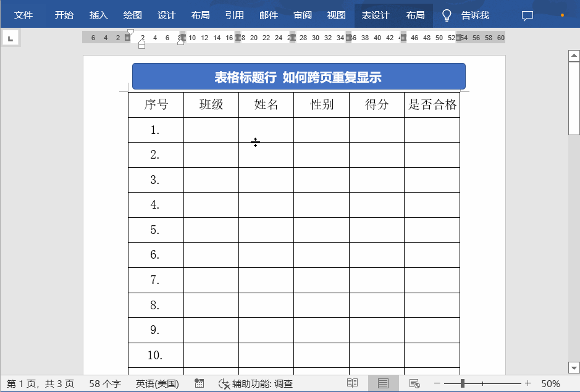Click the cell numbered 9.
This screenshot has width=580, height=392.
pos(156,330)
